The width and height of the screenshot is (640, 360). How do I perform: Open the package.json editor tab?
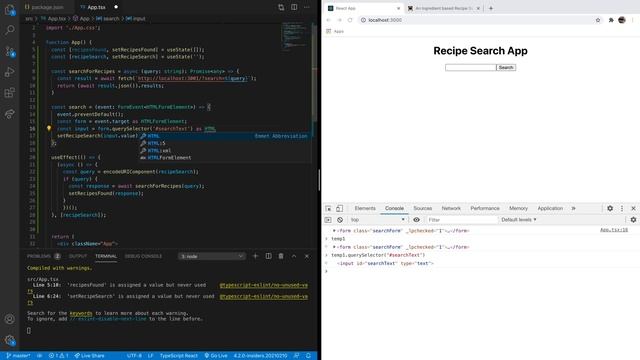48,7
